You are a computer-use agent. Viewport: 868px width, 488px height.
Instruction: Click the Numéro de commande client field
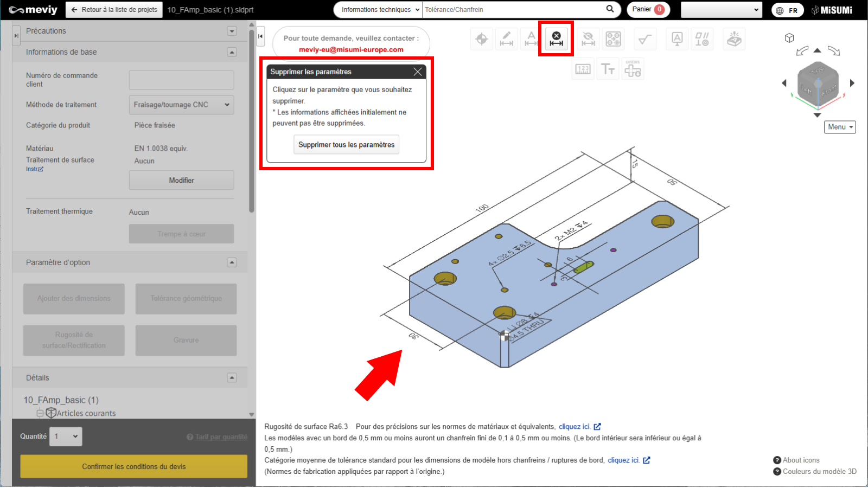coord(181,80)
